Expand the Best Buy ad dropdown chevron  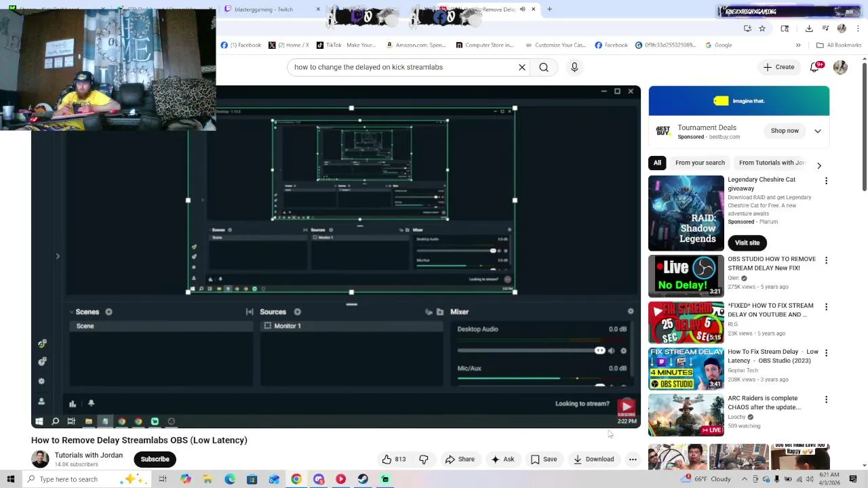click(x=818, y=131)
